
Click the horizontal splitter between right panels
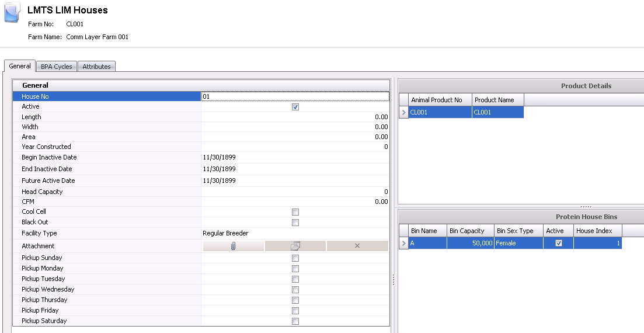pos(586,206)
